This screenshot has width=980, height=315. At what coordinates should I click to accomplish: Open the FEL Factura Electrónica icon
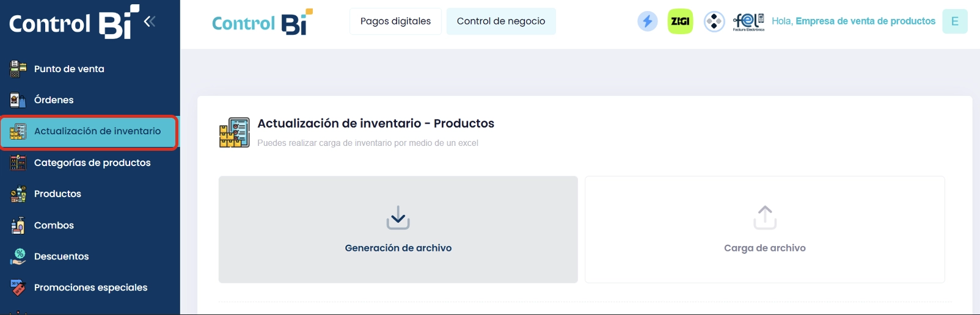click(x=748, y=21)
